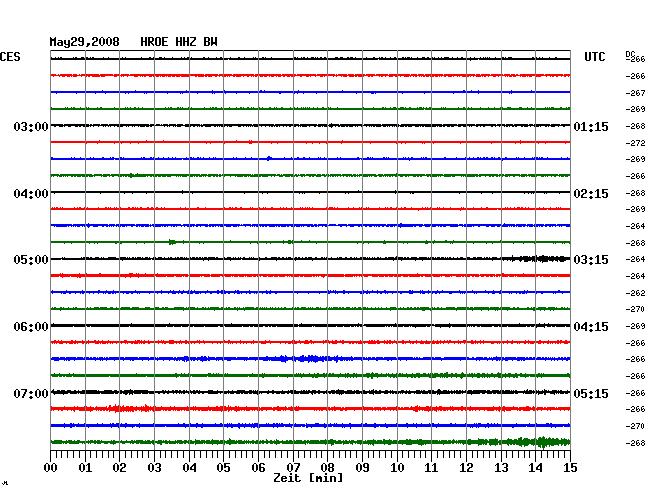This screenshot has width=650, height=494.
Task: Click the black trace burst beside 03:15
Action: (x=537, y=259)
